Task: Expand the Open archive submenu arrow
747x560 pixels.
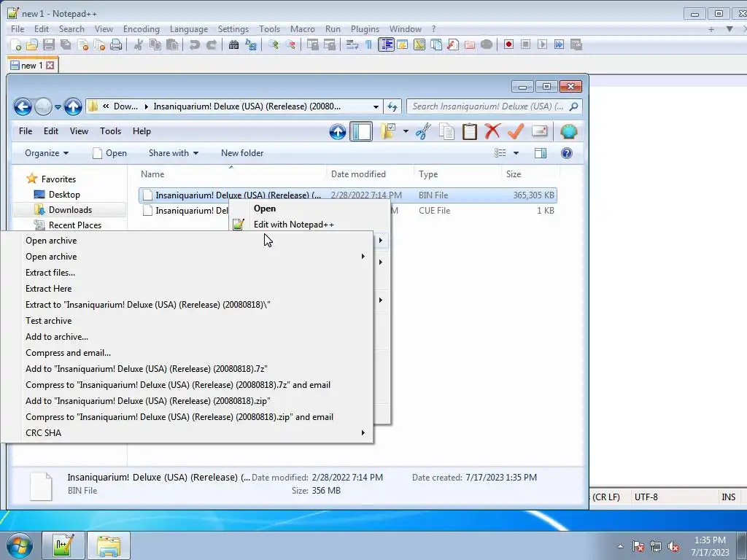Action: click(363, 257)
